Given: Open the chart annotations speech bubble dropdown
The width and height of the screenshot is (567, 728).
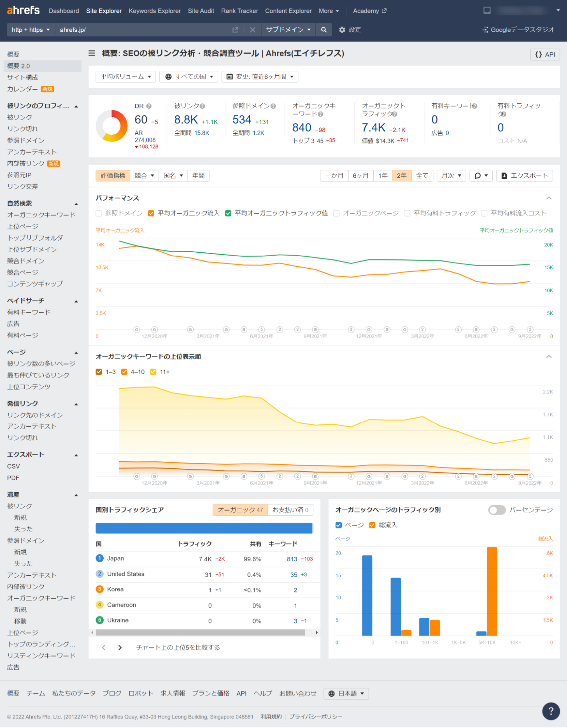Looking at the screenshot, I should tap(481, 176).
